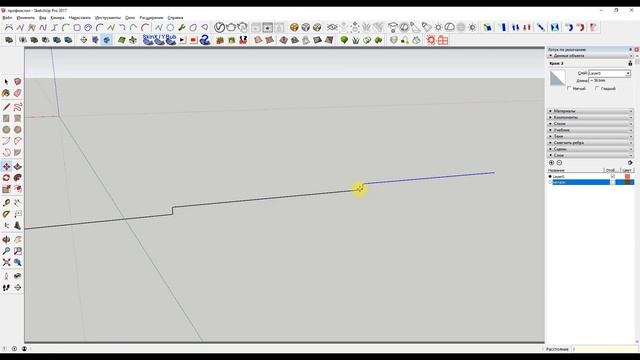Choose the Rotate tool
This screenshot has width=640, height=360.
pyautogui.click(x=6, y=178)
